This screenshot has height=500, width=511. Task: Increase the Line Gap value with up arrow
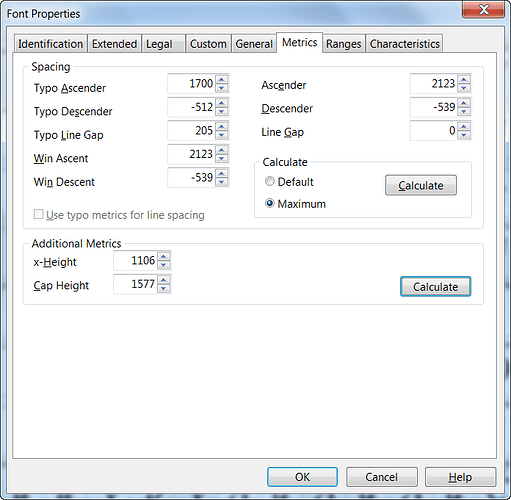[464, 126]
